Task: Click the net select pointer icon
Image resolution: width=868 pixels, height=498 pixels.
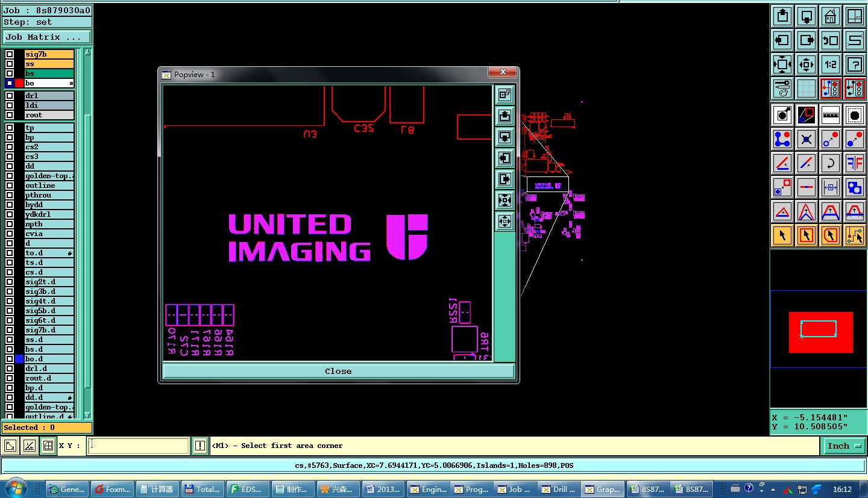Action: click(x=855, y=235)
